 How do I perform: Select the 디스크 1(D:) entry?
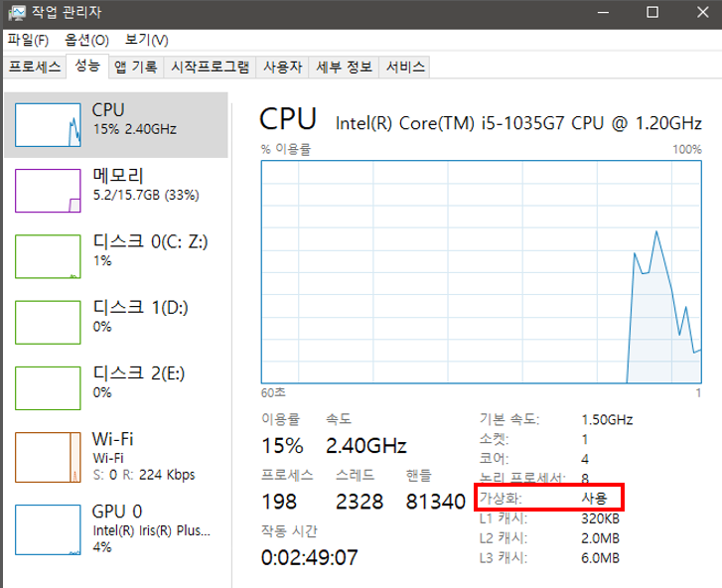116,323
